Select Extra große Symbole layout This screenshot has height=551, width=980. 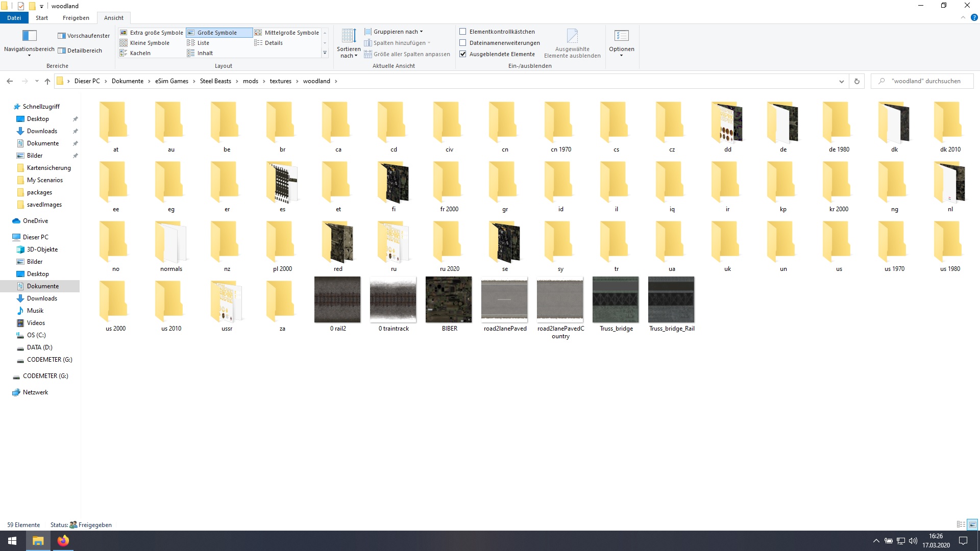(x=152, y=33)
